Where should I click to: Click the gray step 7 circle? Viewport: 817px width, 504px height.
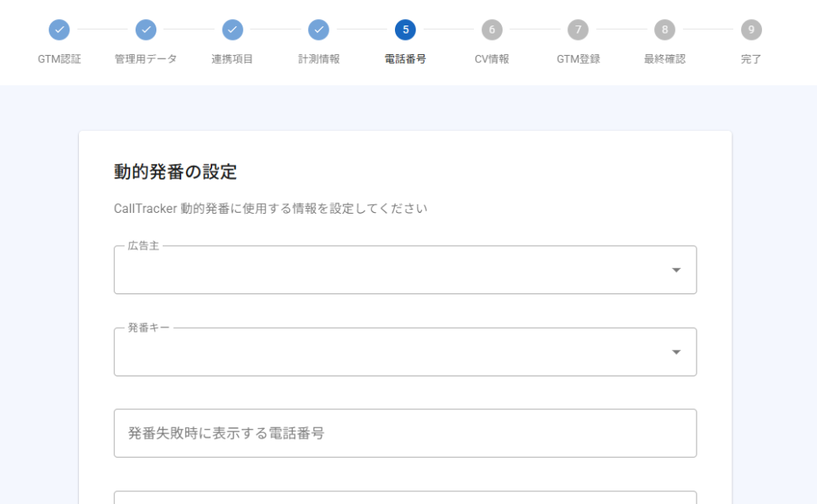coord(578,30)
